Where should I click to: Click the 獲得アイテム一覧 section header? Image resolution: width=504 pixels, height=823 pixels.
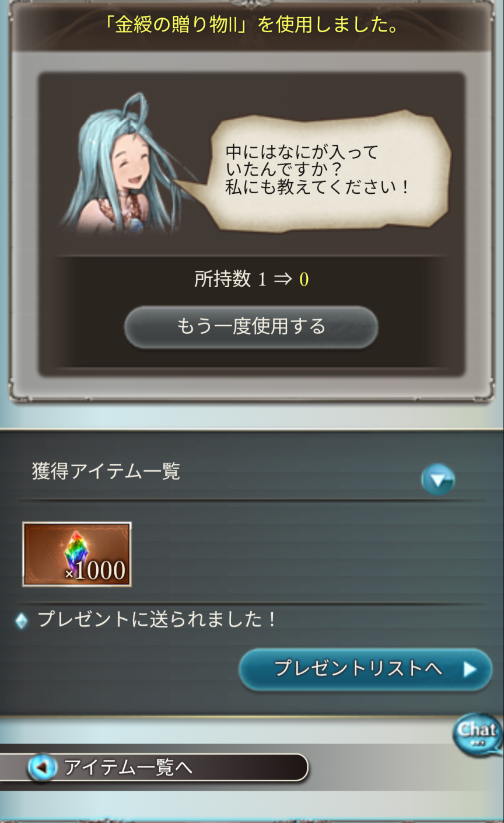pyautogui.click(x=106, y=471)
